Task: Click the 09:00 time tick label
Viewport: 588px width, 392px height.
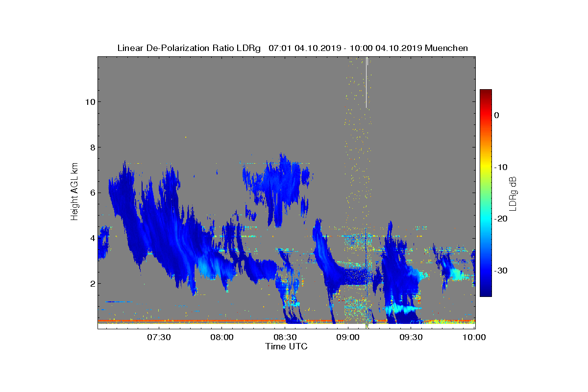Action: 348,337
